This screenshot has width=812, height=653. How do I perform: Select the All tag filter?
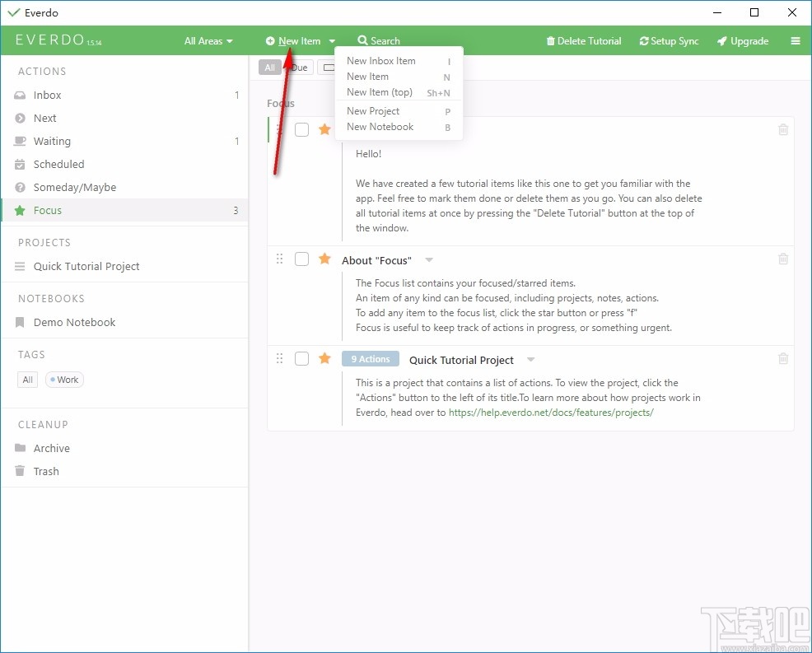click(27, 380)
